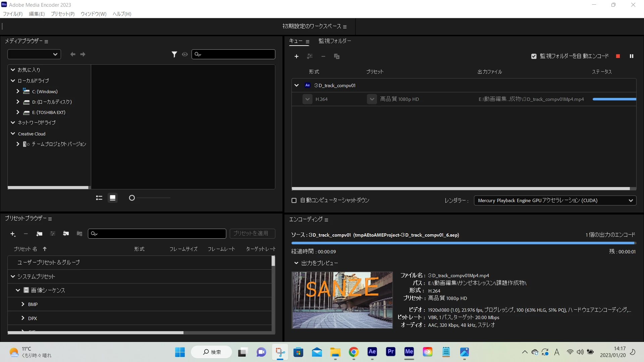644x362 pixels.
Task: Click the filter funnel icon in Media Browser
Action: pos(174,54)
